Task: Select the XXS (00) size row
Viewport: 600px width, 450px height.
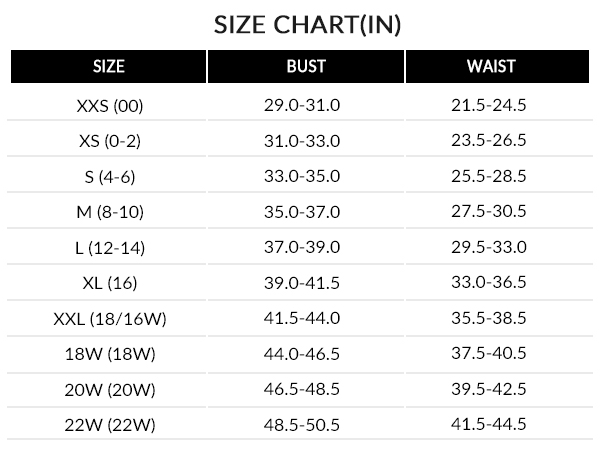Action: (300, 105)
